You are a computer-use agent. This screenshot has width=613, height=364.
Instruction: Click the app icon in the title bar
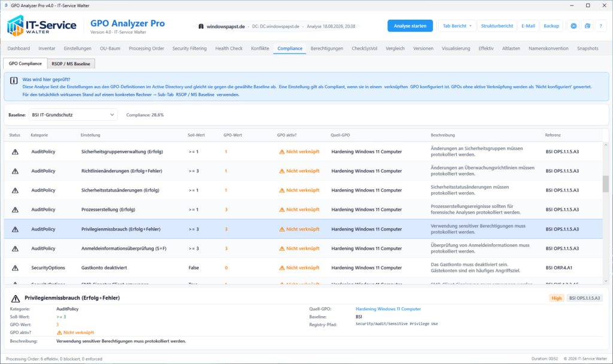pyautogui.click(x=5, y=5)
